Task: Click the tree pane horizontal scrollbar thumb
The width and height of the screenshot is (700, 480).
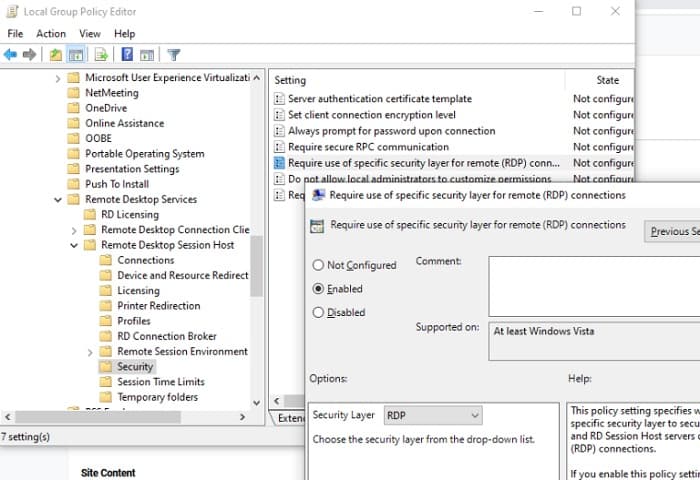Action: point(98,417)
